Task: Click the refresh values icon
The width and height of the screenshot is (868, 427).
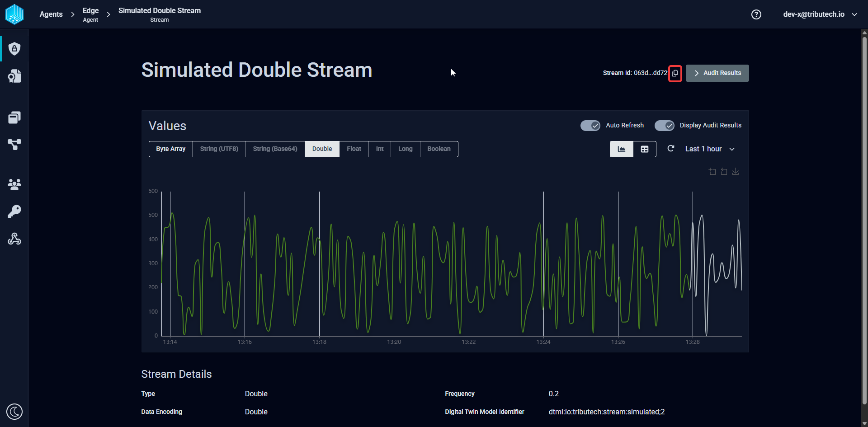Action: 671,149
